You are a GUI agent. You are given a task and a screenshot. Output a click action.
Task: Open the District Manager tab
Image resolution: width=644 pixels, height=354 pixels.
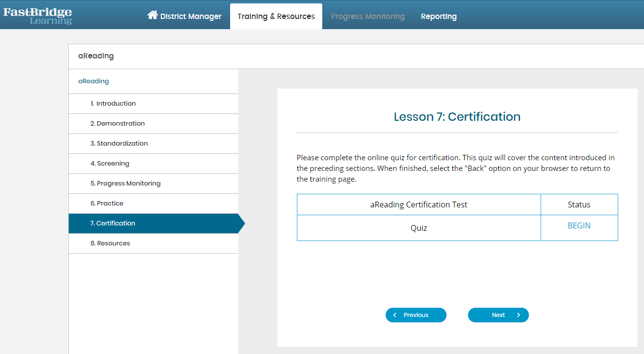184,16
